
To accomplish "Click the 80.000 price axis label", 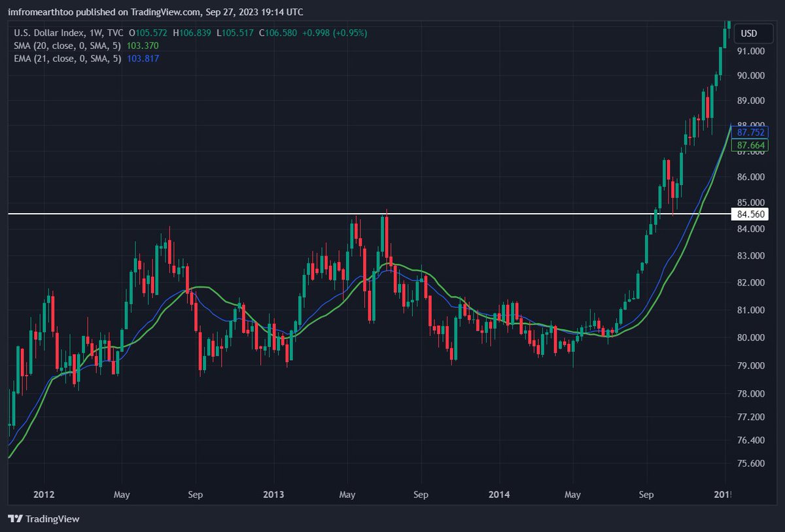I will (x=750, y=337).
